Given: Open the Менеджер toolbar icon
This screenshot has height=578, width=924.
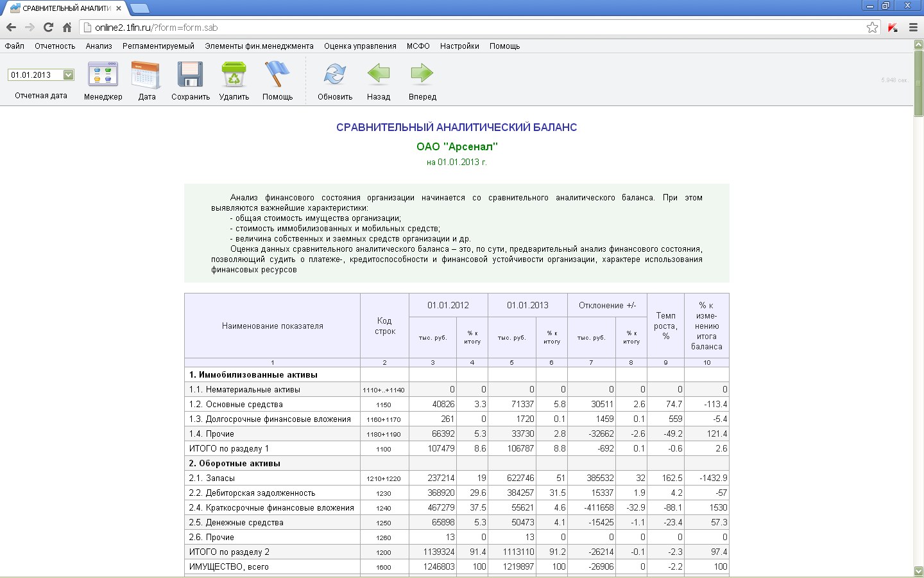Looking at the screenshot, I should coord(103,74).
